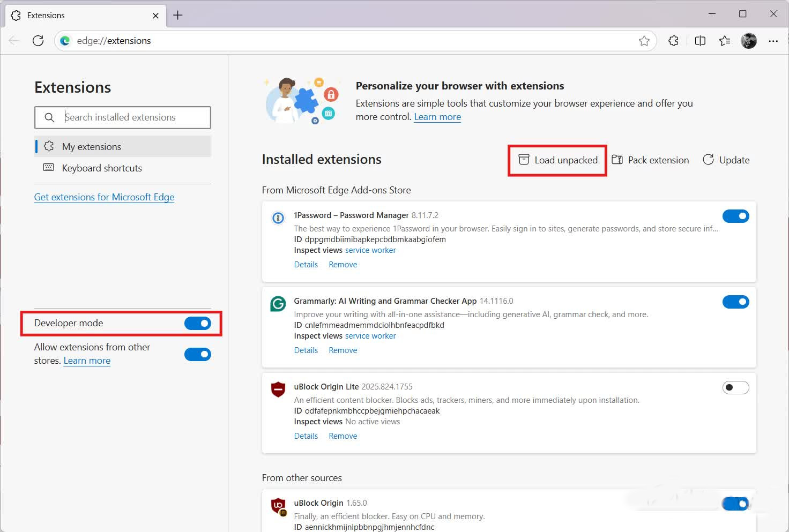Image resolution: width=789 pixels, height=532 pixels.
Task: Click the uBlock Origin 1.65.0 title
Action: (x=330, y=503)
